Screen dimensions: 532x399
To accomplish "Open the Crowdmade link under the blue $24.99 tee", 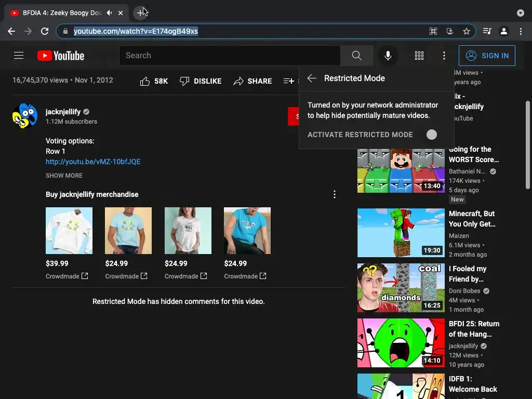I will tap(245, 276).
